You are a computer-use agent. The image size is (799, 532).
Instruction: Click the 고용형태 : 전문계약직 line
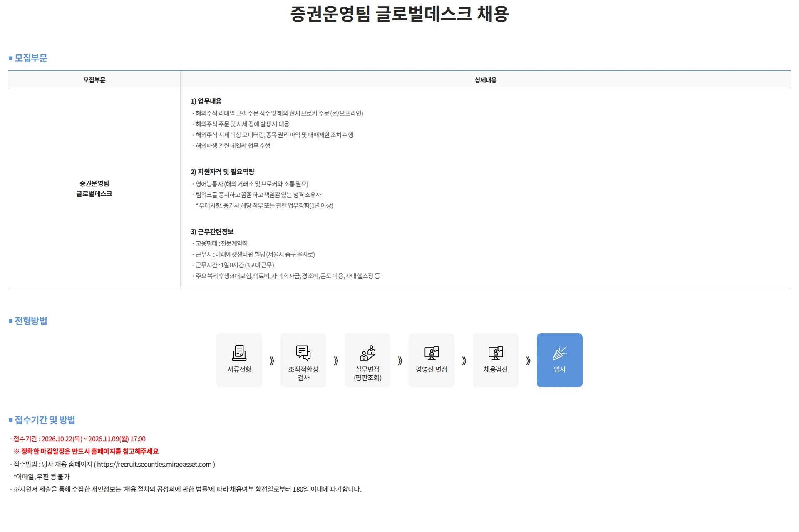point(220,243)
